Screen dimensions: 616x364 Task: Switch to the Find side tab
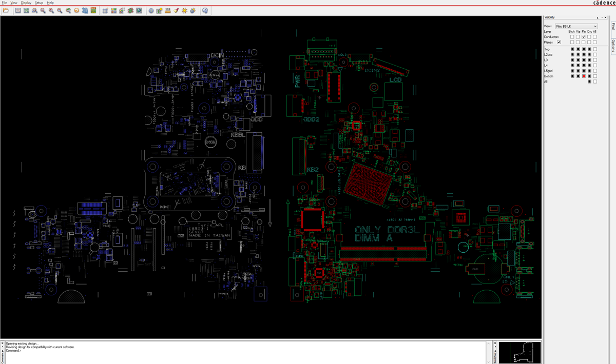coord(613,27)
